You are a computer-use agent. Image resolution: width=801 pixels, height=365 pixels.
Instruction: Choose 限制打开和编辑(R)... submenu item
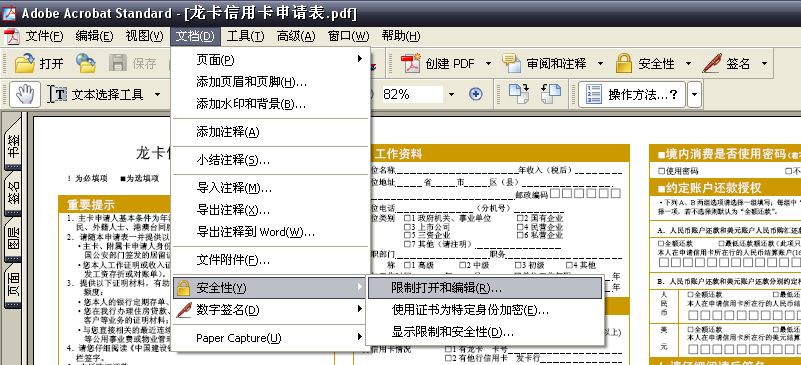pos(485,288)
